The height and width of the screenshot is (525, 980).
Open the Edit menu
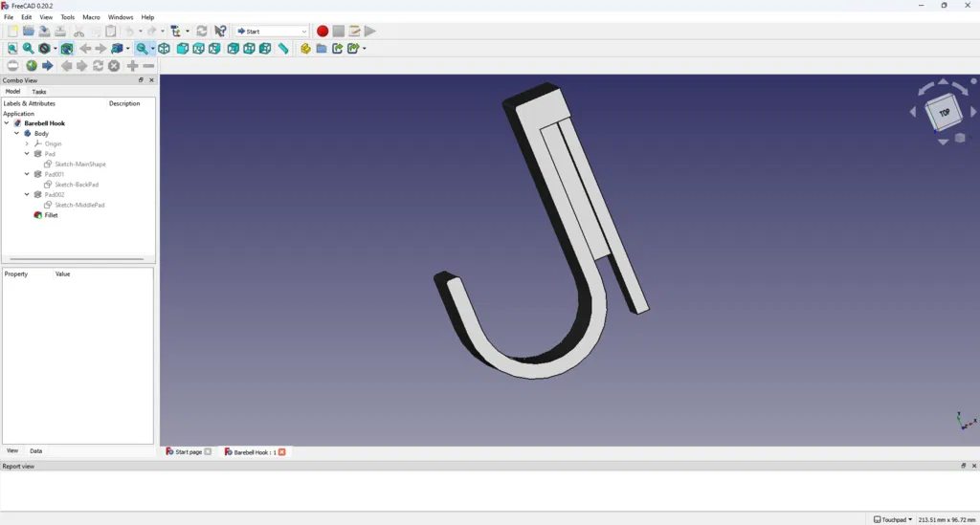pos(26,17)
